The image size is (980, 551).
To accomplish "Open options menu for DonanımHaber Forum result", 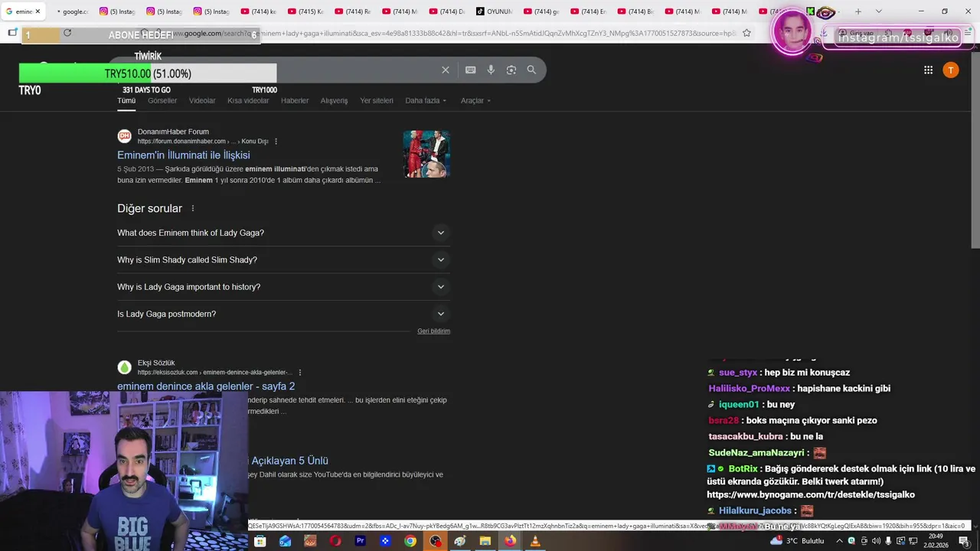I will coord(276,142).
